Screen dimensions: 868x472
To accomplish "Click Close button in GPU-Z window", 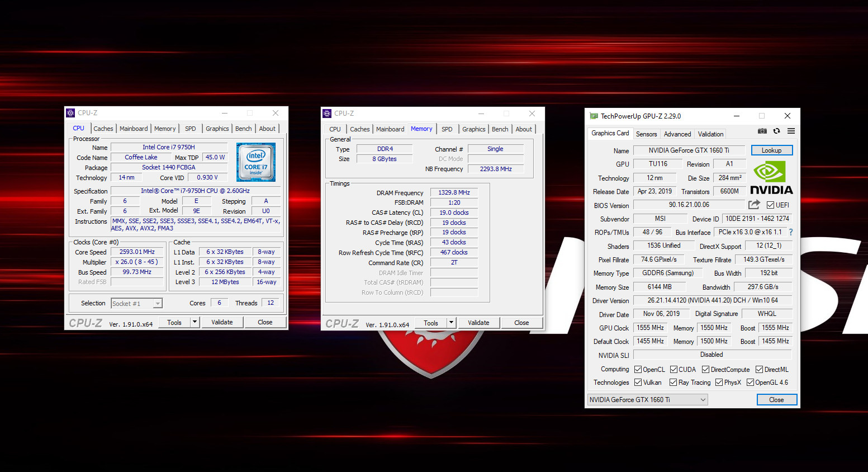I will pos(777,400).
